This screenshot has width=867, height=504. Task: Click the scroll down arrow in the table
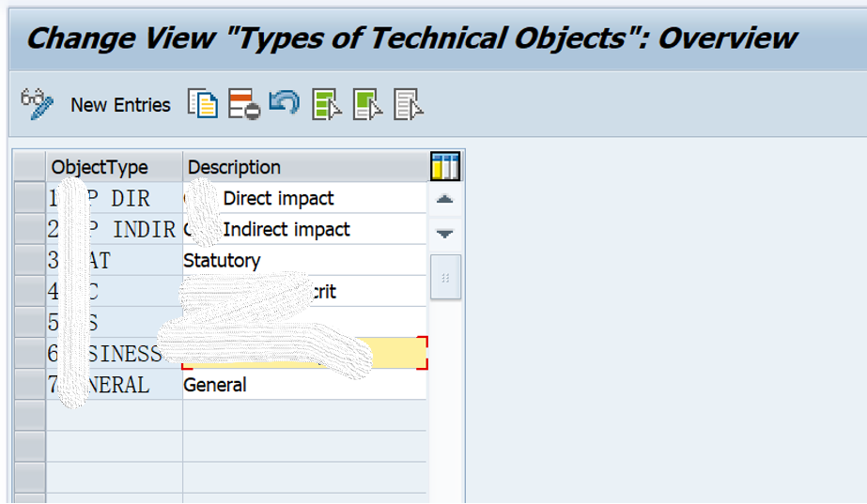point(445,233)
